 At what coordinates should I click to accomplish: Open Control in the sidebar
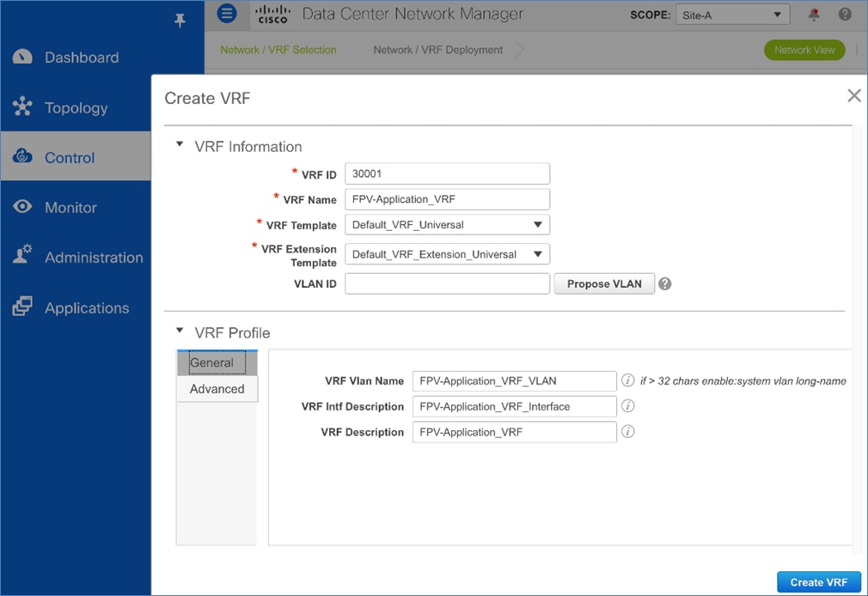(x=70, y=158)
